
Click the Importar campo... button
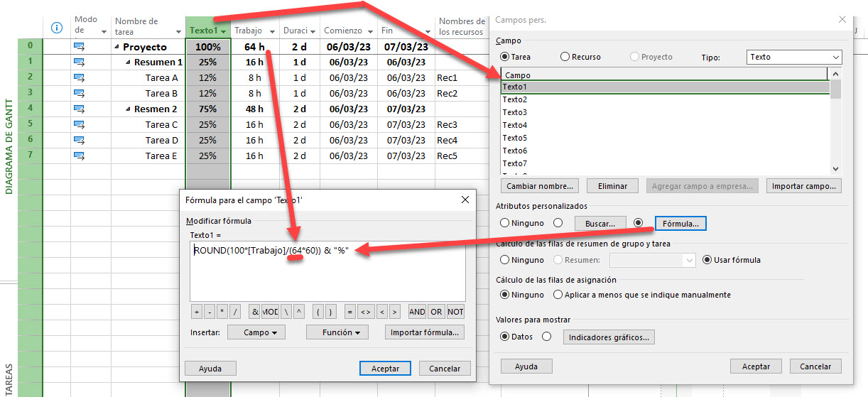point(803,186)
